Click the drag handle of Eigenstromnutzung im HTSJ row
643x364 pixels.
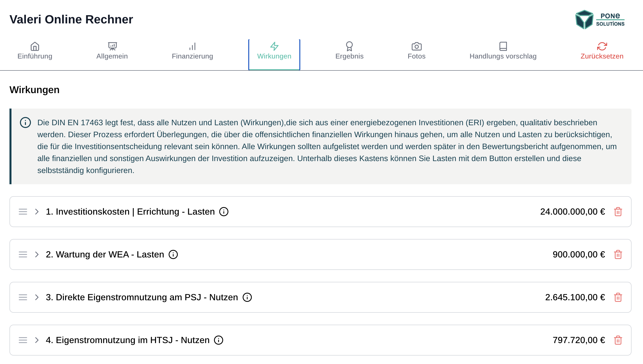point(23,340)
